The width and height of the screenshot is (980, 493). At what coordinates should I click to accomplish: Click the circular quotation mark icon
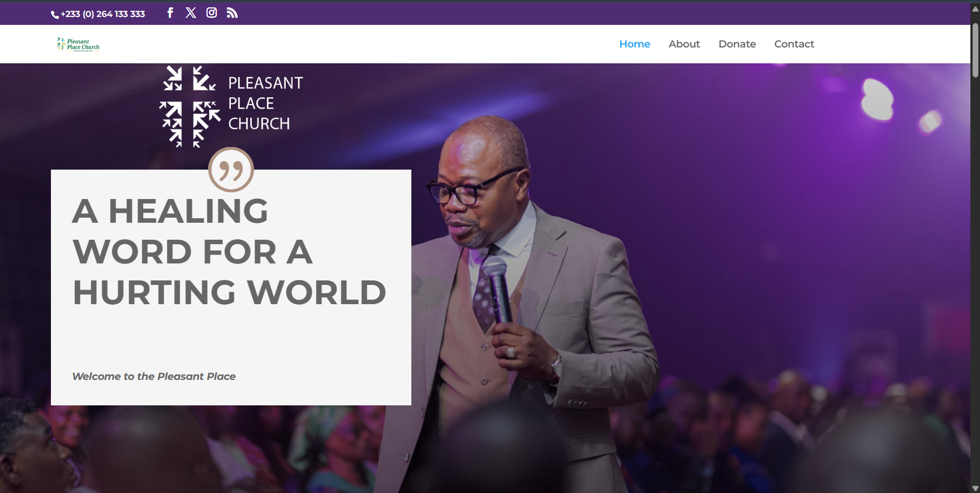[231, 170]
